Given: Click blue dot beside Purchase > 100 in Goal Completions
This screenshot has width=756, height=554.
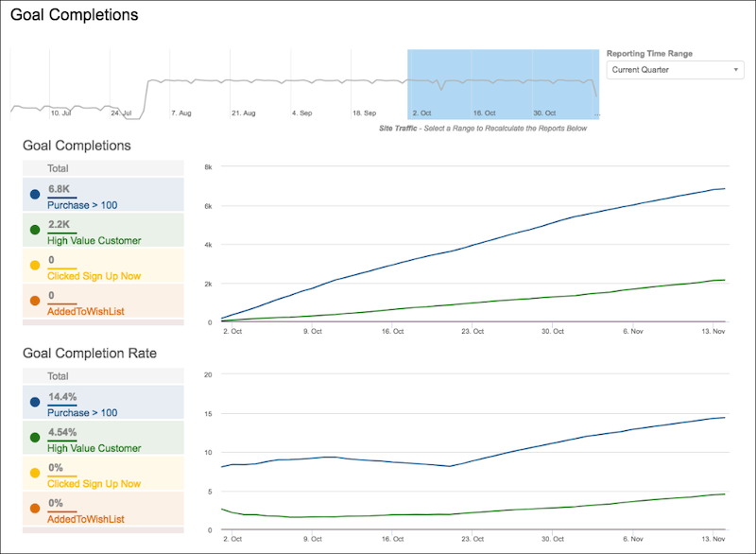Looking at the screenshot, I should click(x=35, y=195).
